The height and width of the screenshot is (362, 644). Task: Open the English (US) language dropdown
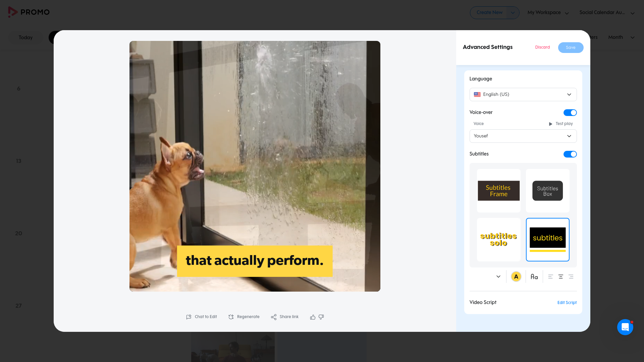coord(523,95)
